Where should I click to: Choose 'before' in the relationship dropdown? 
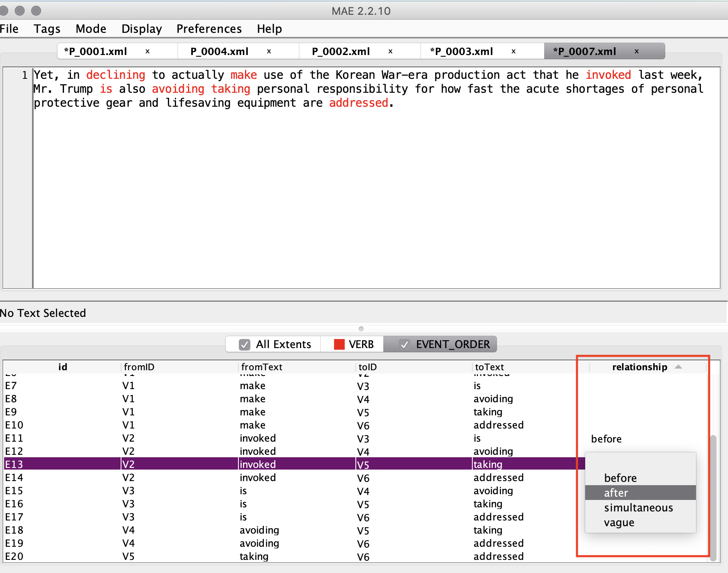[641, 478]
